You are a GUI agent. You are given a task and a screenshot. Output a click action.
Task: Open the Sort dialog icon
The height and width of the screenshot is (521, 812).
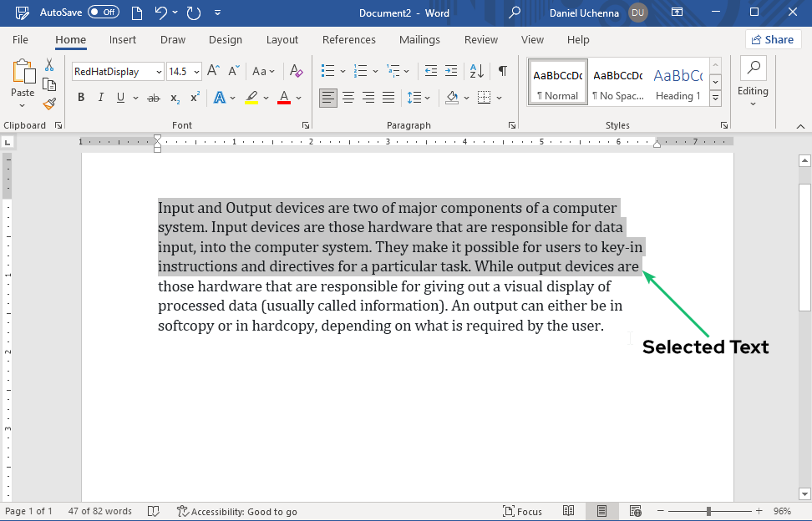click(475, 71)
